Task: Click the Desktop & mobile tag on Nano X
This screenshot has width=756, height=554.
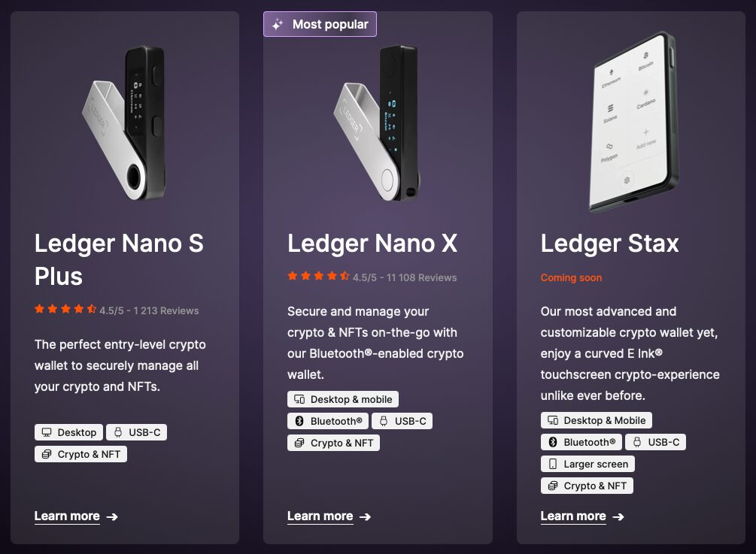Action: pyautogui.click(x=342, y=398)
